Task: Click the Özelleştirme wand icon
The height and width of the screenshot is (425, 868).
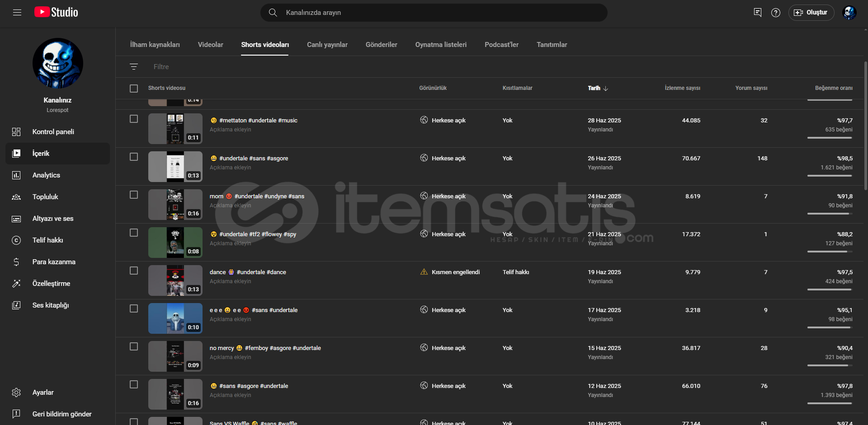Action: [x=16, y=284]
